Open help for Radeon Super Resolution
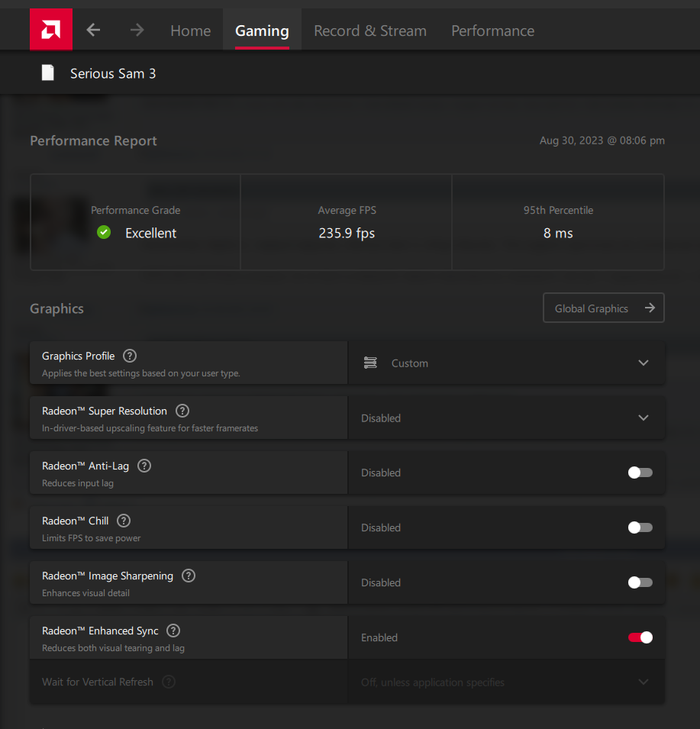Screen dimensions: 700x729 click(182, 411)
